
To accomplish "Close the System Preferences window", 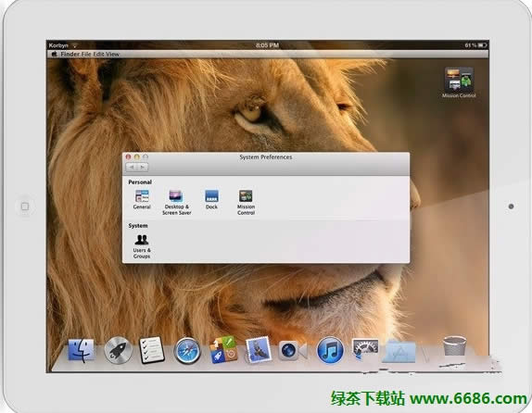I will [128, 157].
